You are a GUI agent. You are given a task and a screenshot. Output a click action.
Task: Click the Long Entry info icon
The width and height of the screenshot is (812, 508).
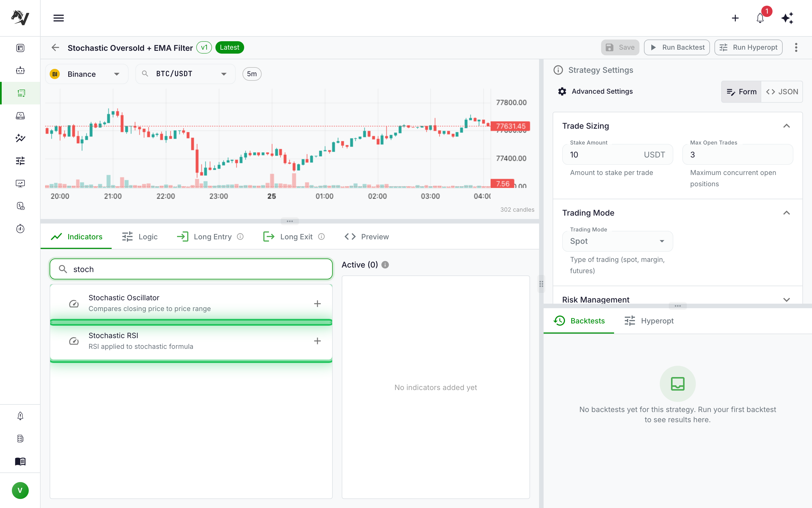[240, 237]
